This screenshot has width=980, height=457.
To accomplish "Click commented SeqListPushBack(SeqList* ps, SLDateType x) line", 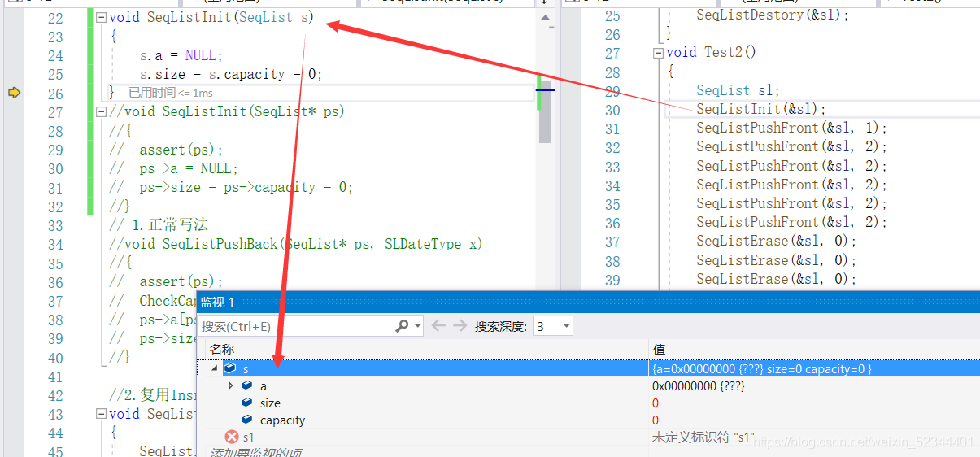I will click(296, 244).
